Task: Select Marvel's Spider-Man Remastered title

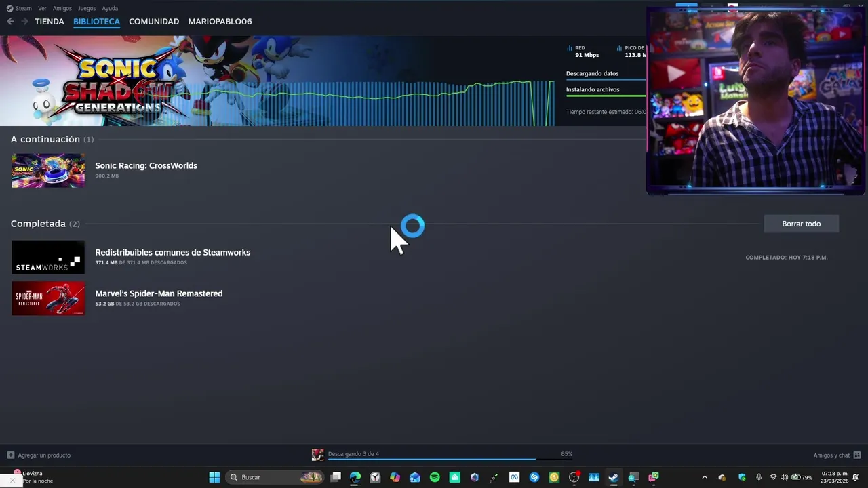Action: [x=159, y=293]
